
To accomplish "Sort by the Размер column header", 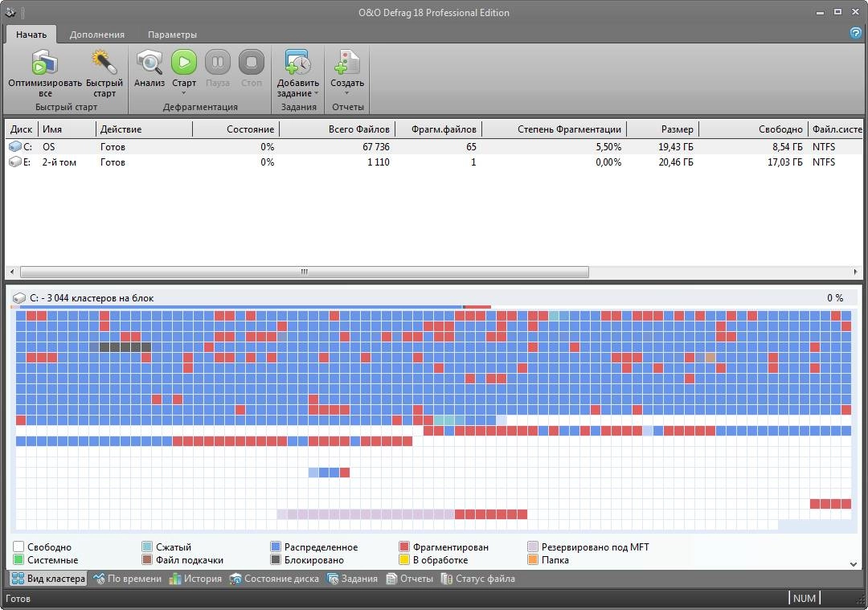I will (x=662, y=129).
